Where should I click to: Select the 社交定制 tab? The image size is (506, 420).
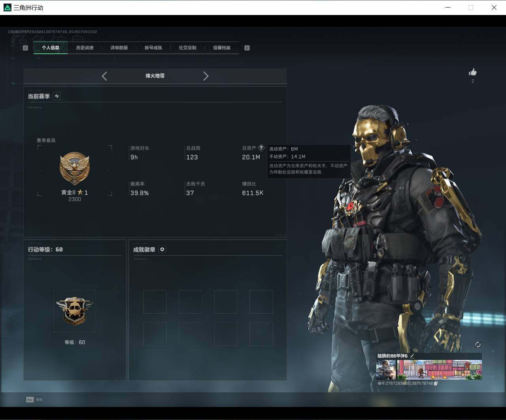tap(187, 48)
